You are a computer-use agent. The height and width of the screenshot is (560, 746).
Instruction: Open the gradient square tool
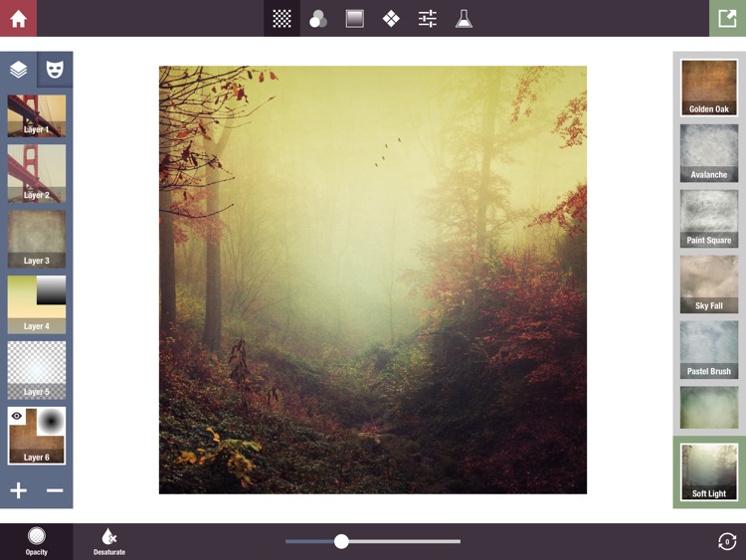click(354, 19)
